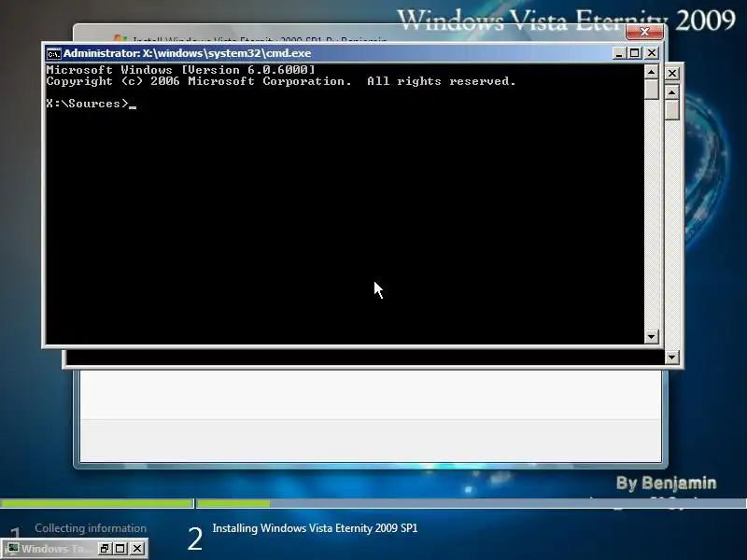Close the second console window behind cmd
The width and height of the screenshot is (747, 560).
coord(671,74)
